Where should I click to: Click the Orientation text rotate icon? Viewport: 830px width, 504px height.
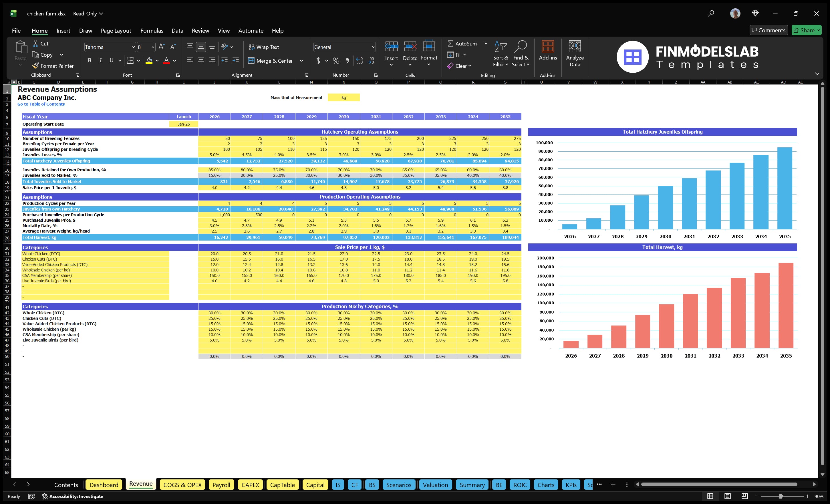(x=225, y=47)
